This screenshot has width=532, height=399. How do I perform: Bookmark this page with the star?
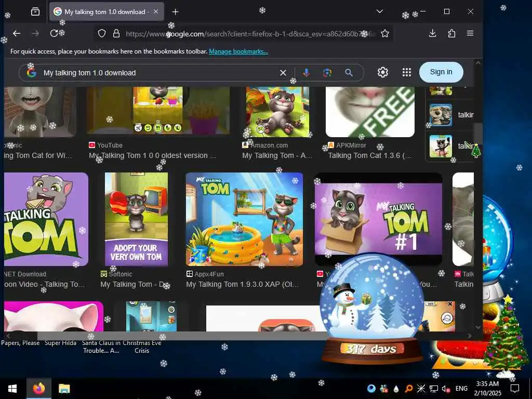(x=385, y=33)
